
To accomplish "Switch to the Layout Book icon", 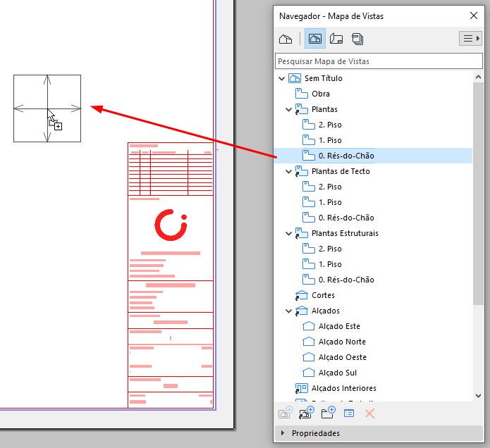I will [x=336, y=39].
